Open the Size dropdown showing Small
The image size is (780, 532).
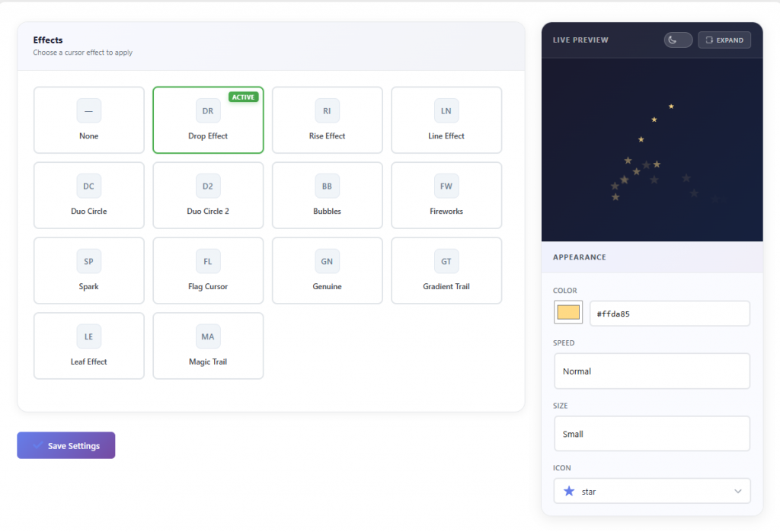pos(652,434)
